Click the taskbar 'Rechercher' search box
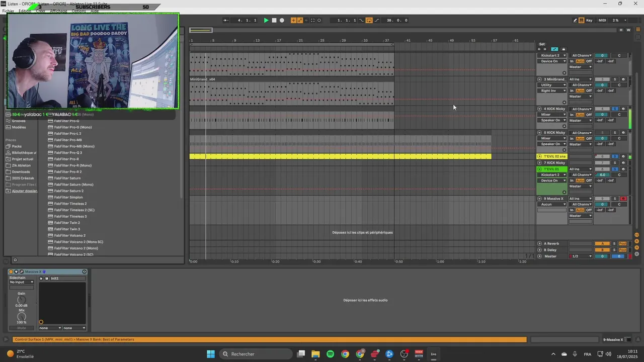 pyautogui.click(x=255, y=354)
